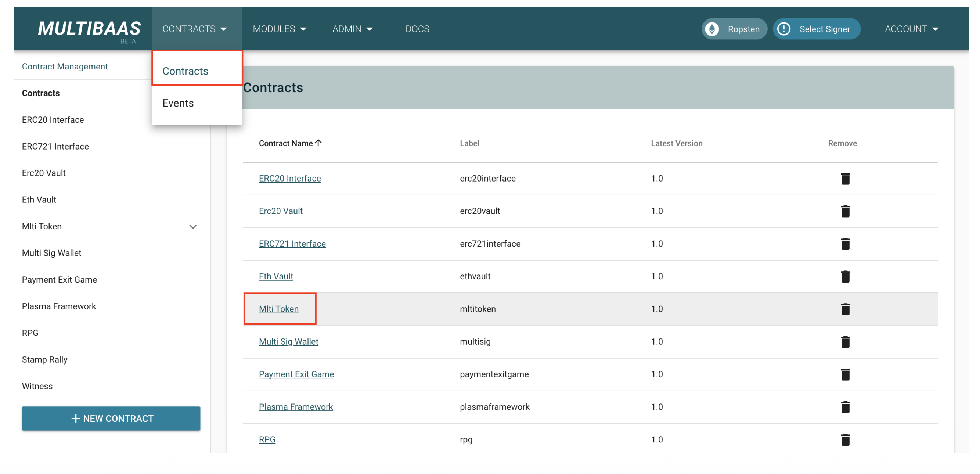Click the 'ethvault' label cell

[475, 277]
